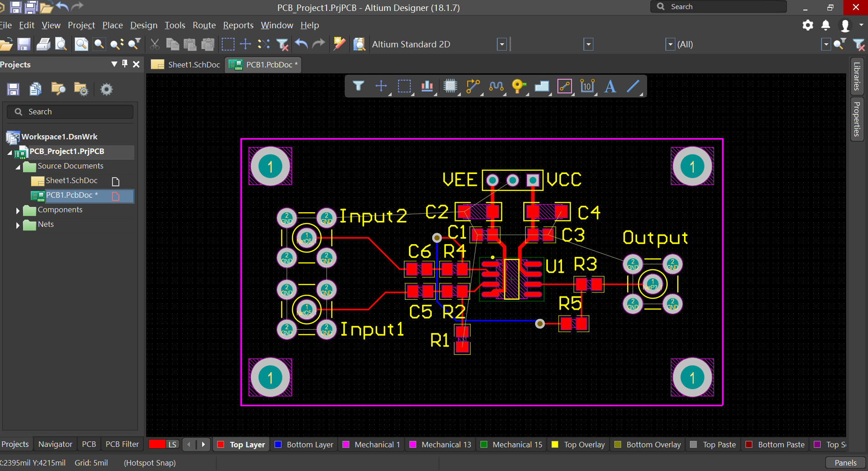Screen dimensions: 868x471
Task: Close the Projects panel
Action: [x=136, y=64]
